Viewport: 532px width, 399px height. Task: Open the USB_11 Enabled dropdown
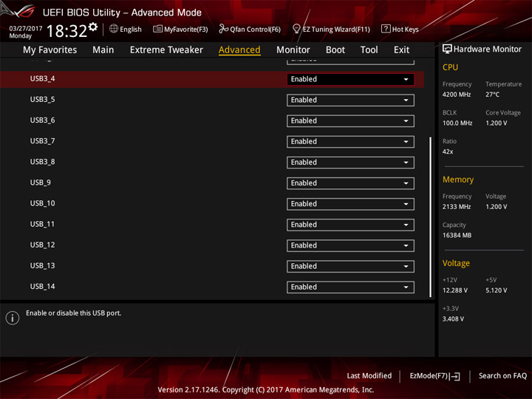350,225
